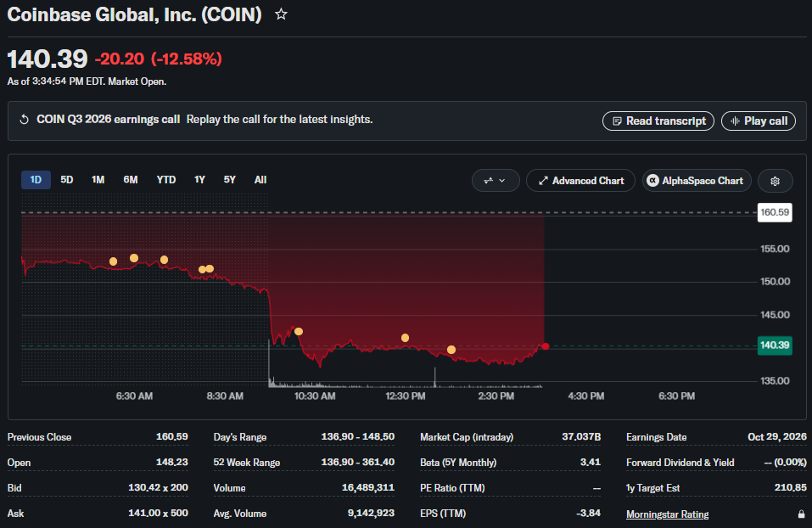
Task: Click the Ask value 141.00 x 500
Action: tap(158, 513)
